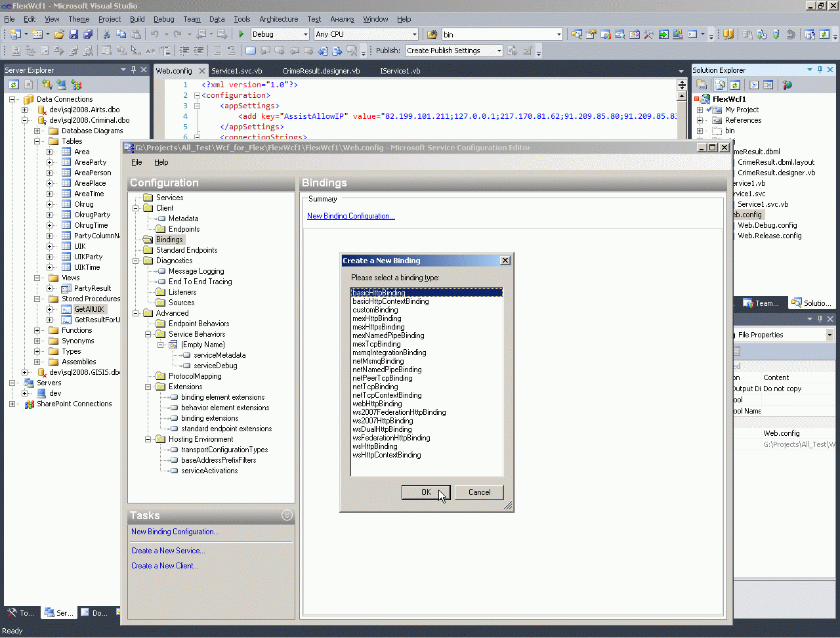Image resolution: width=840 pixels, height=638 pixels.
Task: Open the Help menu in Service Configuration Editor
Action: 161,162
